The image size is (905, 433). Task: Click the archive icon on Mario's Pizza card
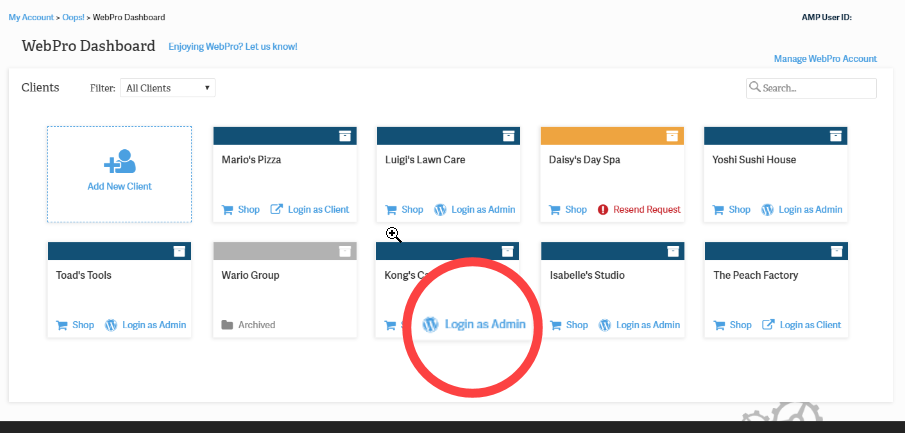(344, 136)
